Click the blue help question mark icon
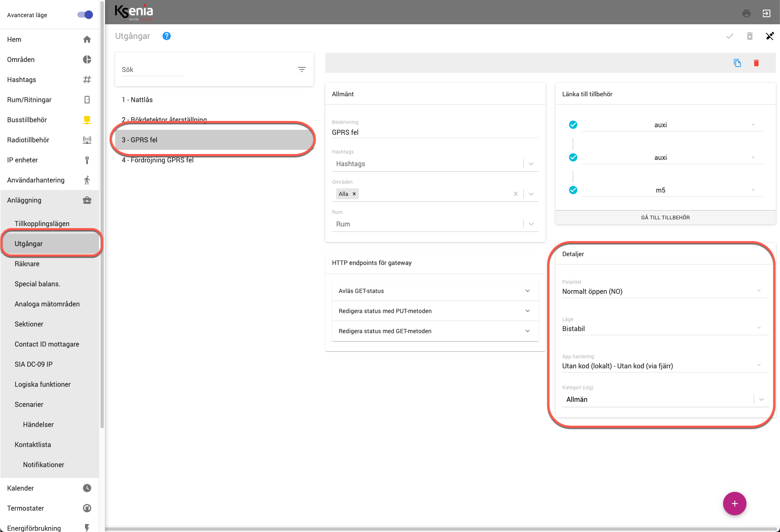This screenshot has height=532, width=780. tap(166, 36)
